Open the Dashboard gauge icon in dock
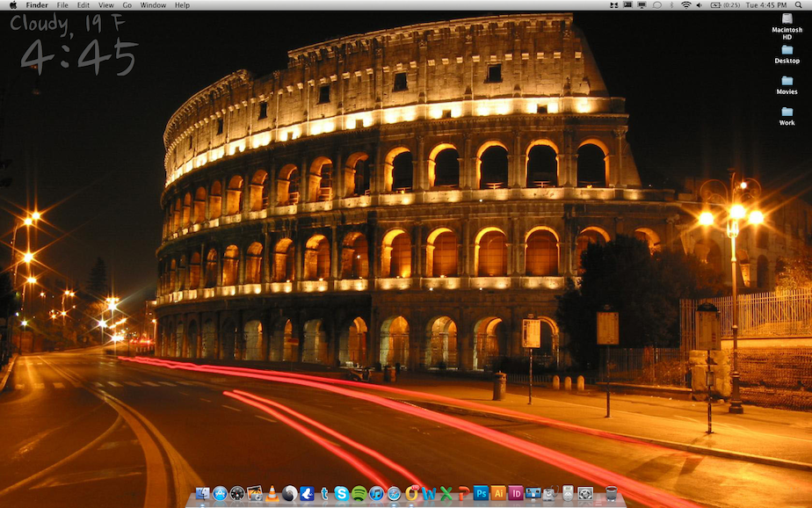The height and width of the screenshot is (508, 812). [x=237, y=494]
